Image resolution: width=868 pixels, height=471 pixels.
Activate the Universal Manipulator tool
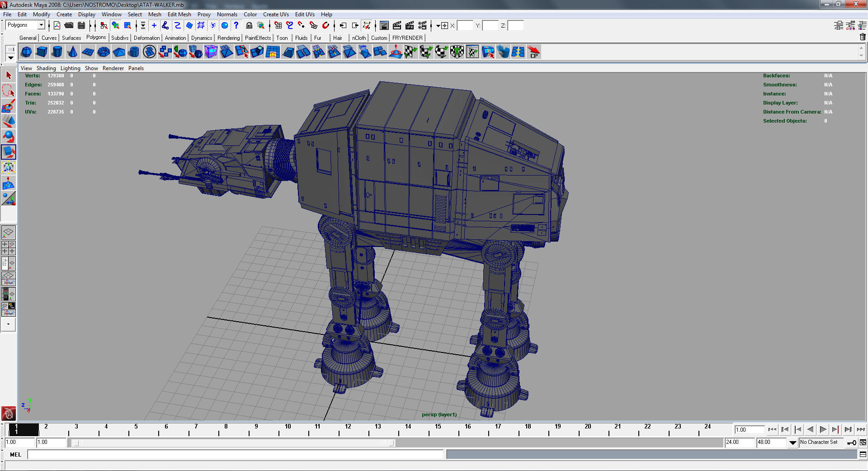9,168
